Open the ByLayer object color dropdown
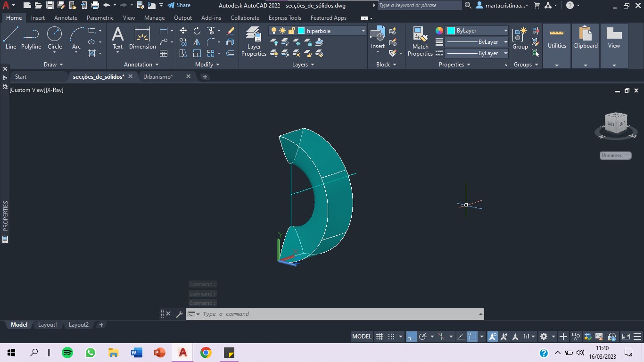The width and height of the screenshot is (644, 362). click(505, 31)
